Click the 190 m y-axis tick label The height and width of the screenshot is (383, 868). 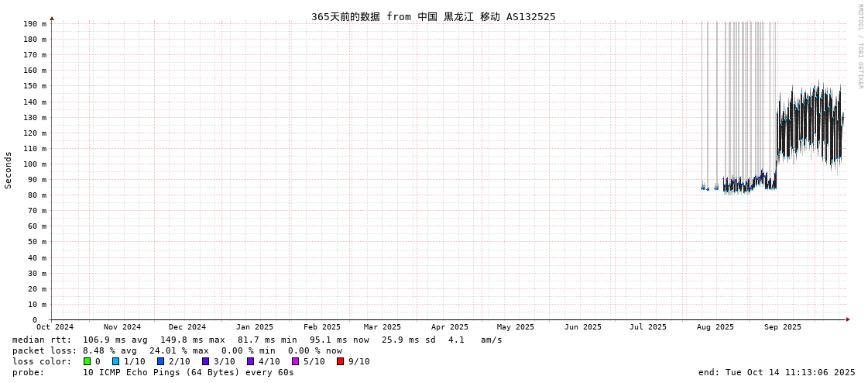(x=34, y=24)
